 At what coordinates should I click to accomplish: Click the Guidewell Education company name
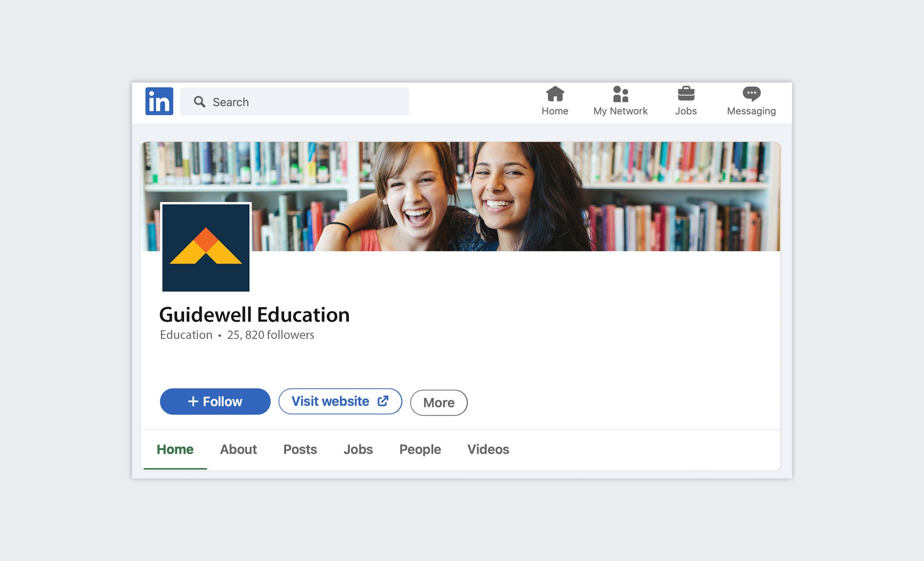254,315
